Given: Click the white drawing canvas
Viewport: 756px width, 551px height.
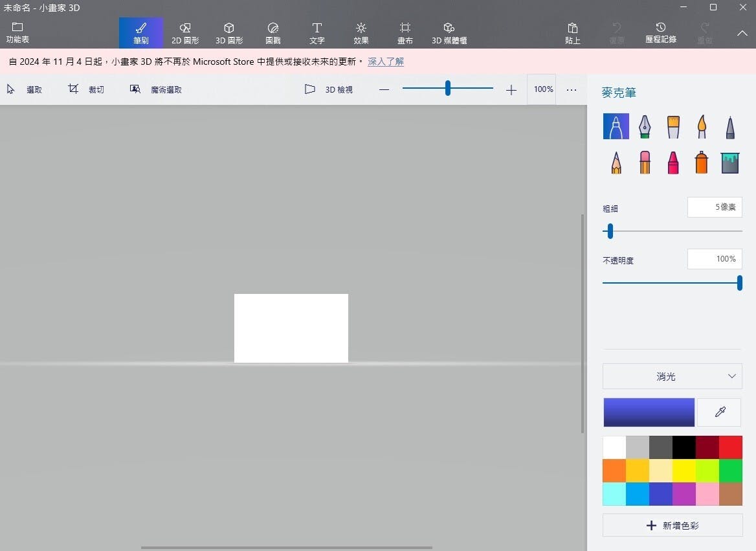Looking at the screenshot, I should (x=291, y=328).
